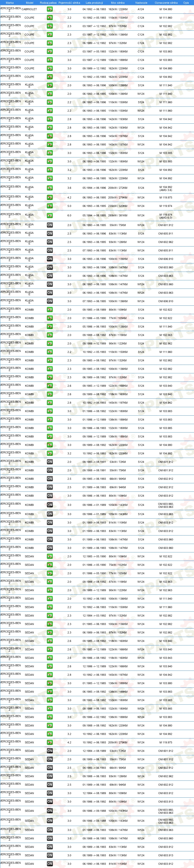
Task: Select petrol icon in SEDAN 2.8 row
Action: [x=50, y=675]
